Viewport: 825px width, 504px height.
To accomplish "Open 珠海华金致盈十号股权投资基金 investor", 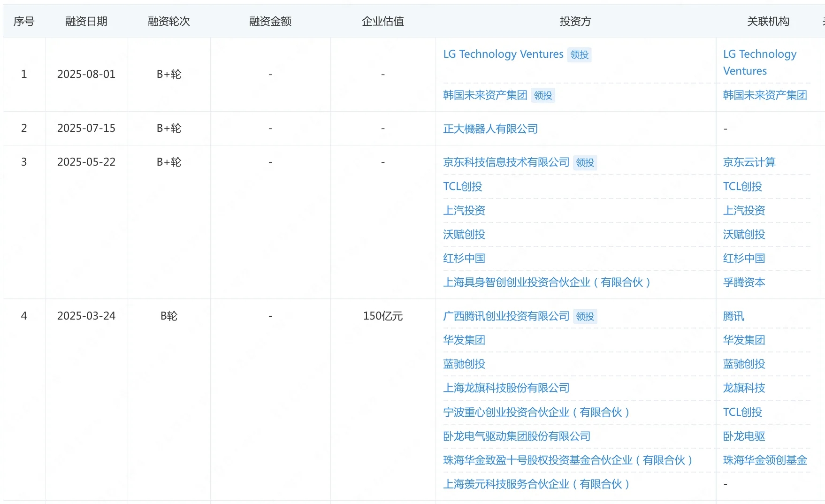I will click(x=568, y=460).
